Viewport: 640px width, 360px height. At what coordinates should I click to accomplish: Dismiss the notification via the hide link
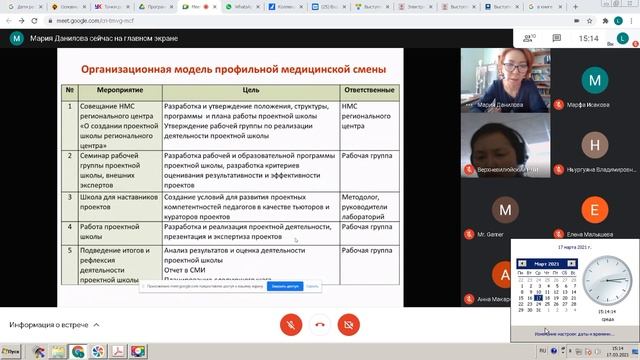312,286
